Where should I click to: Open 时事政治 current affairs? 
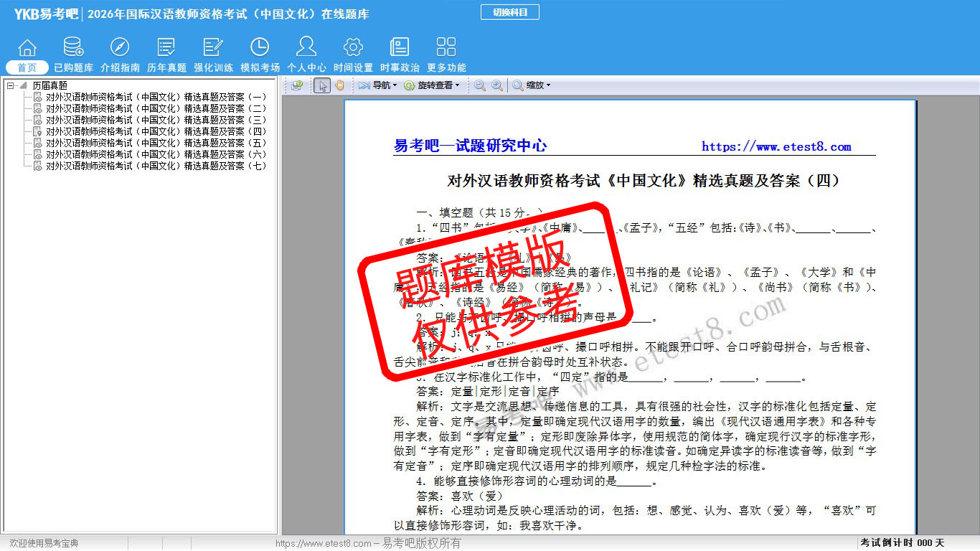pyautogui.click(x=400, y=55)
